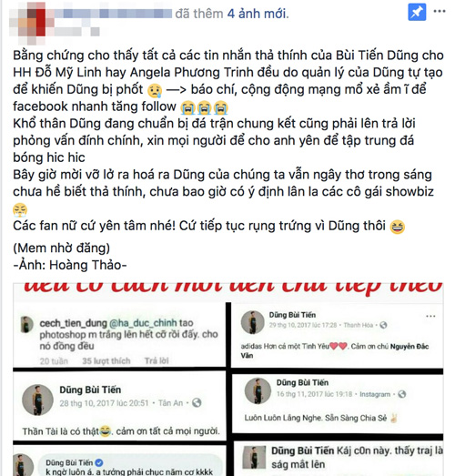Click the three dots on the adidas post
Image resolution: width=455 pixels, height=476 pixels.
click(430, 317)
